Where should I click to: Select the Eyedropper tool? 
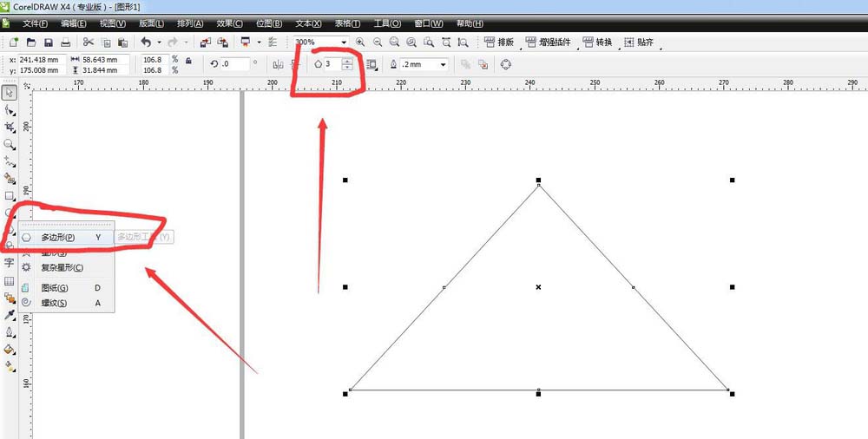click(x=10, y=316)
